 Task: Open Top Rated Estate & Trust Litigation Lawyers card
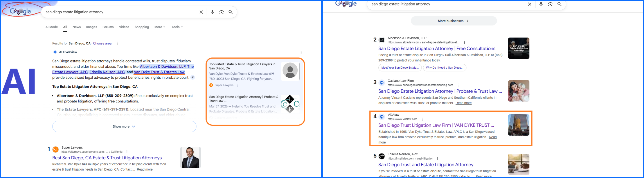[x=242, y=66]
